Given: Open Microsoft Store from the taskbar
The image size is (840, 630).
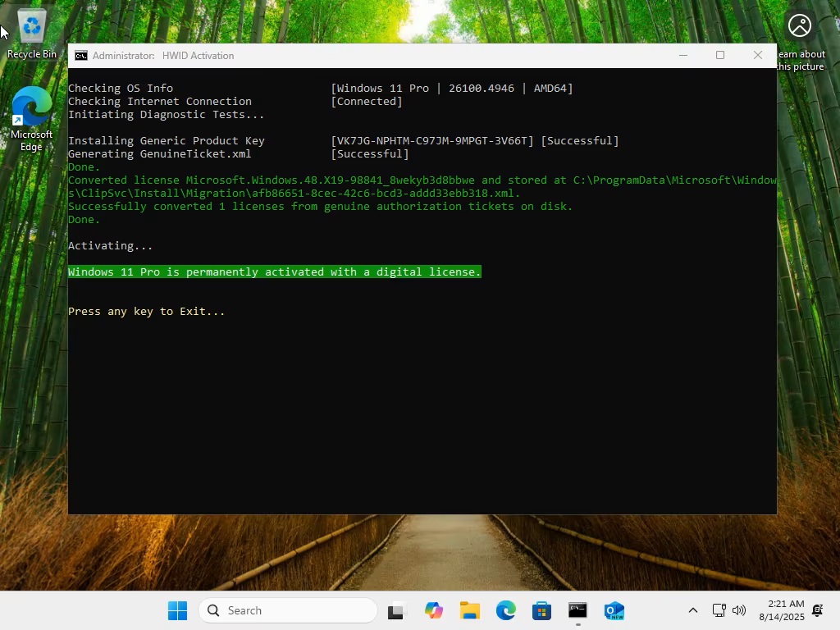Looking at the screenshot, I should [x=541, y=610].
